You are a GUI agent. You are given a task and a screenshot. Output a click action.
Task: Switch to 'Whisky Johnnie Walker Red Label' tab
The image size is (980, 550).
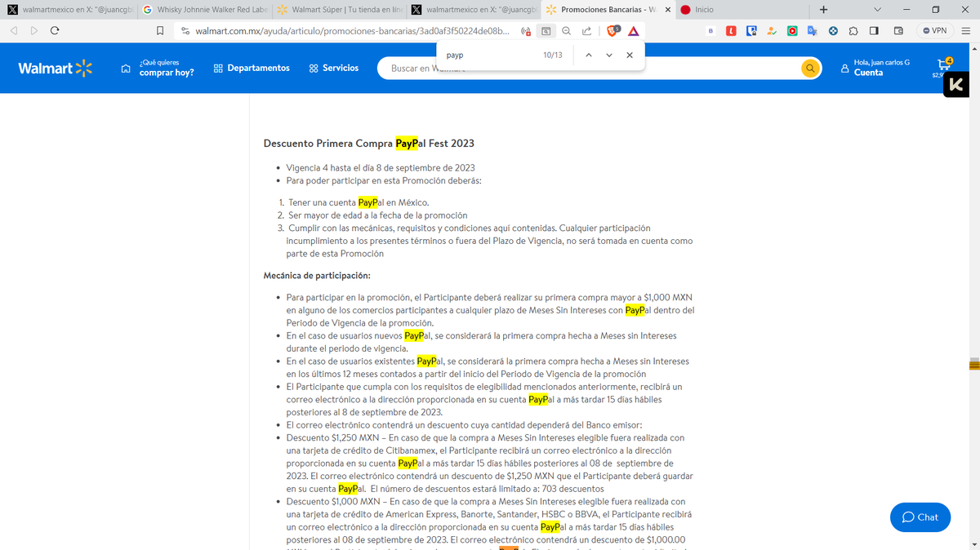(x=203, y=10)
